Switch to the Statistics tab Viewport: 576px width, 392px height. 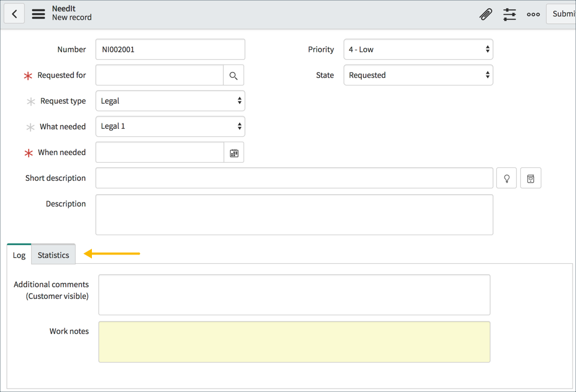click(53, 255)
